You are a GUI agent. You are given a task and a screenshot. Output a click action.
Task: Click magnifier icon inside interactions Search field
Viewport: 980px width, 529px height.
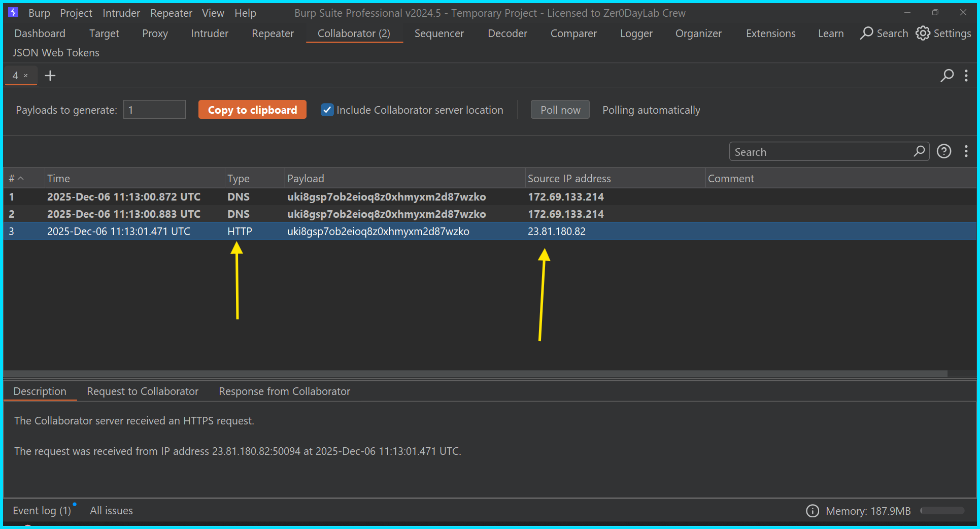click(x=919, y=151)
